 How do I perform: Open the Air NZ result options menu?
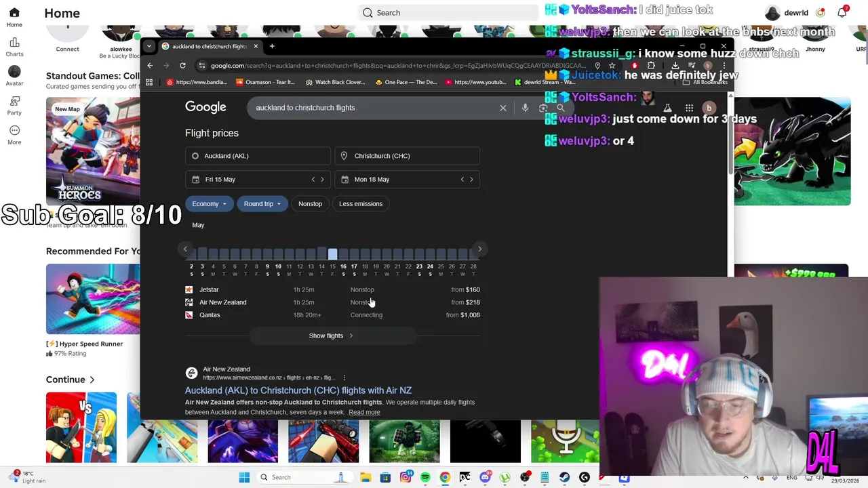coord(344,378)
